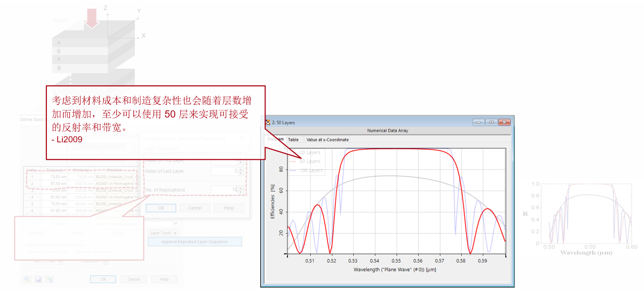Click OK at bottom of Define Stack dialog
The image size is (644, 290).
pyautogui.click(x=103, y=279)
